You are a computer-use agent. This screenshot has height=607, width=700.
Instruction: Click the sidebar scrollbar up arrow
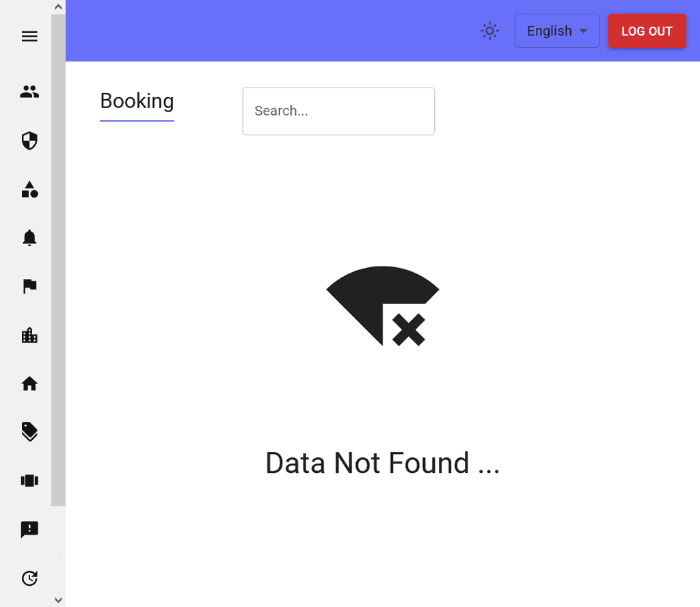(x=58, y=7)
